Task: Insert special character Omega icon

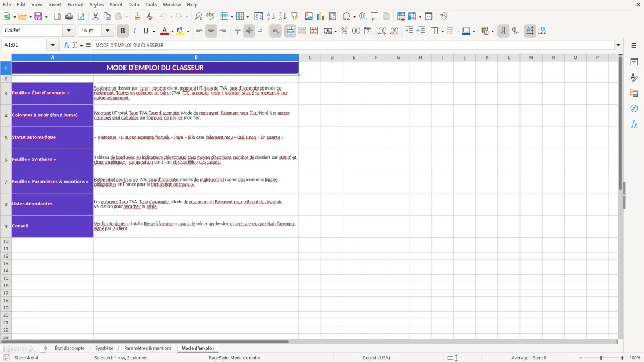Action: 346,17
